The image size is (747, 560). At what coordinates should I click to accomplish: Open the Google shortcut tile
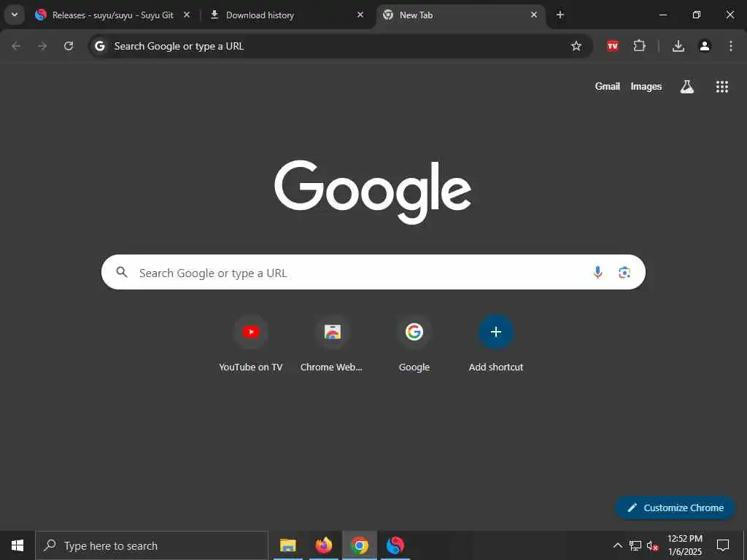(x=414, y=344)
